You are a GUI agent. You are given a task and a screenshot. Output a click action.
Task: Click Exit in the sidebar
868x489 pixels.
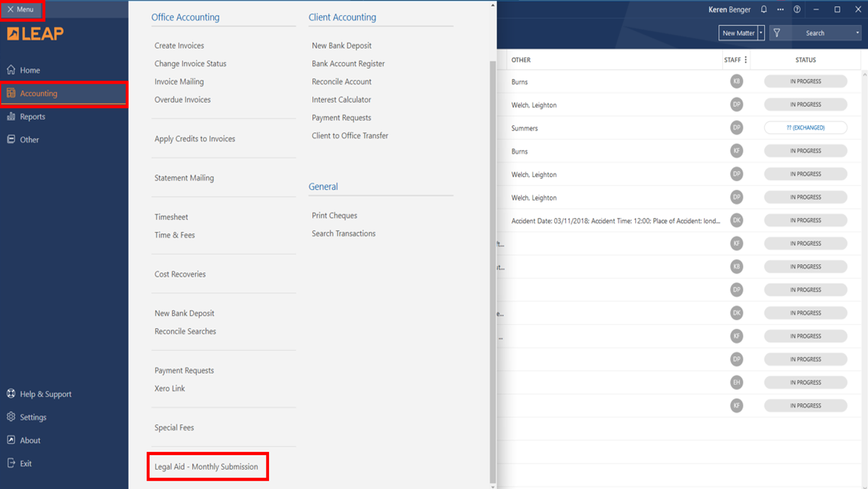25,464
